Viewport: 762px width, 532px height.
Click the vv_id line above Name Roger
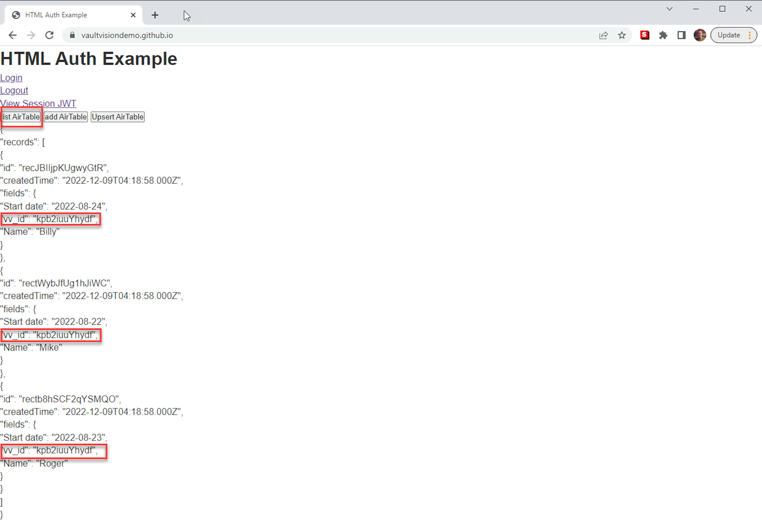click(x=50, y=451)
